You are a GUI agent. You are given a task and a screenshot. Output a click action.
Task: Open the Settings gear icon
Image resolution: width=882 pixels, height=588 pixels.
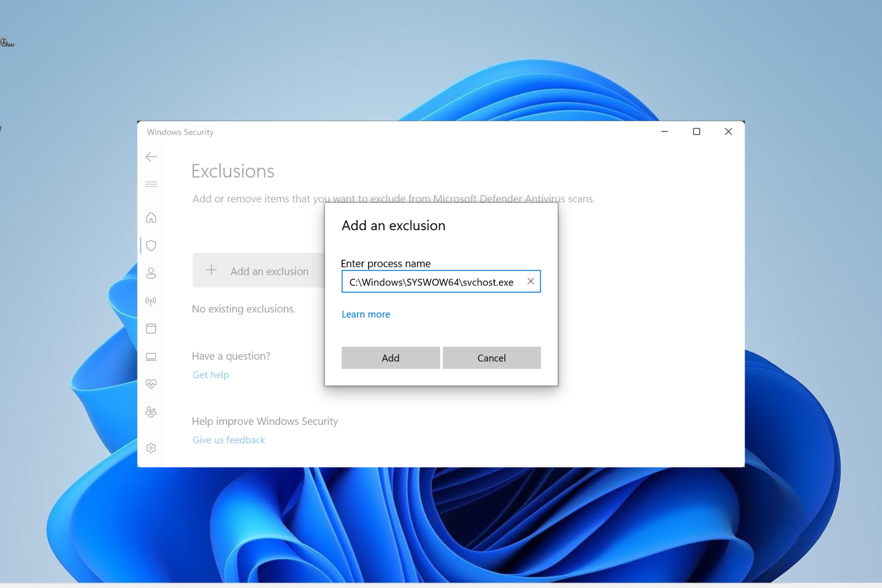click(151, 448)
